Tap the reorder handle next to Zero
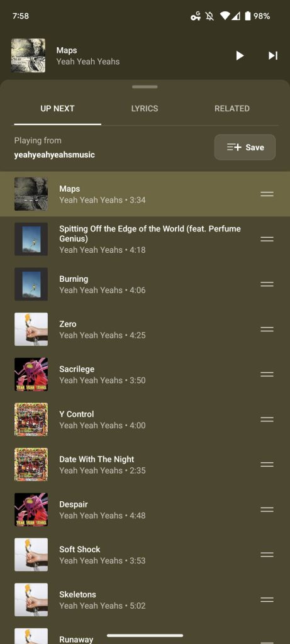The image size is (290, 644). tap(267, 329)
